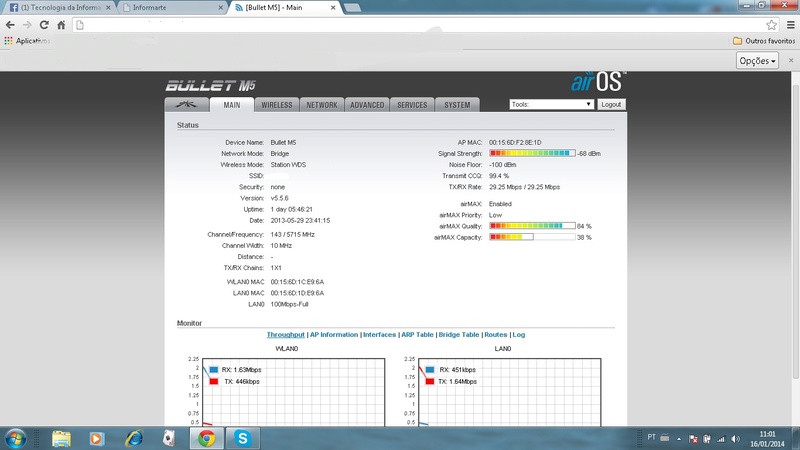Click the airMAX Capacity bar
Screen dimensions: 800x450
[x=532, y=237]
